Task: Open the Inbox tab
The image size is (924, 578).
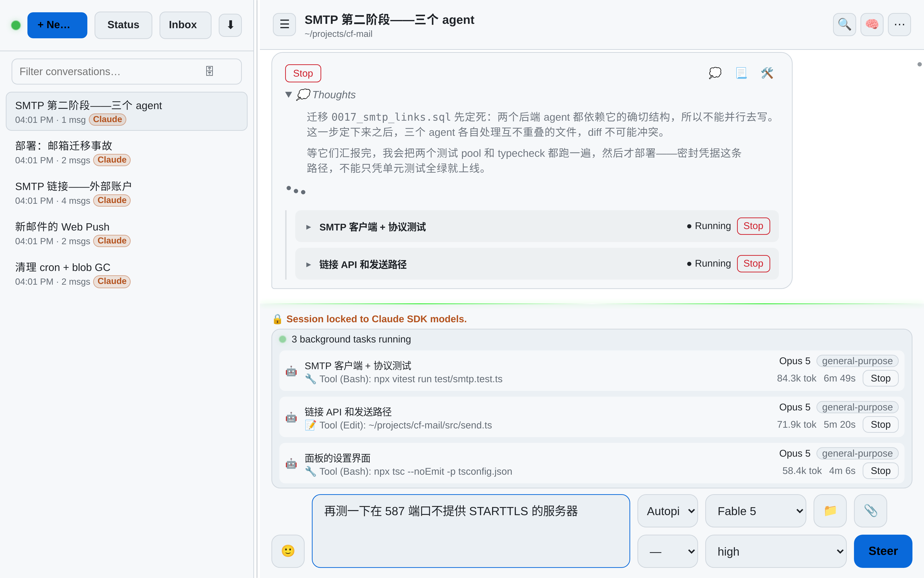Action: [x=185, y=25]
